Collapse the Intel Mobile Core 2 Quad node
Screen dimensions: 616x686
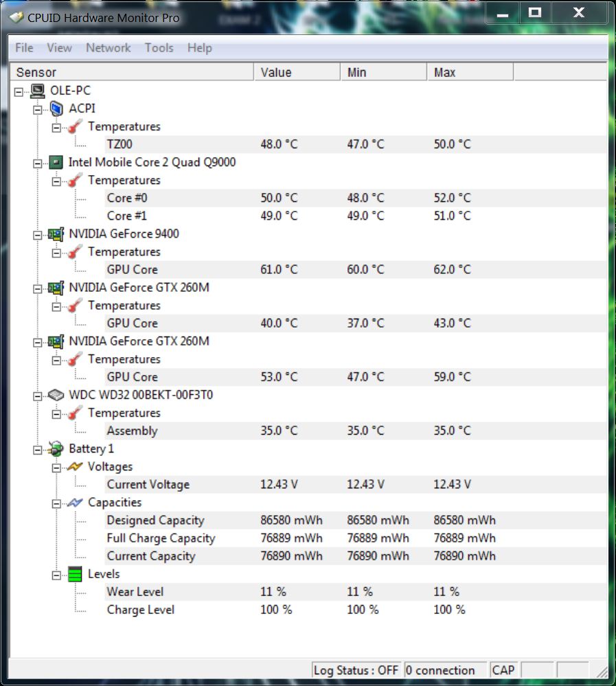[x=38, y=163]
